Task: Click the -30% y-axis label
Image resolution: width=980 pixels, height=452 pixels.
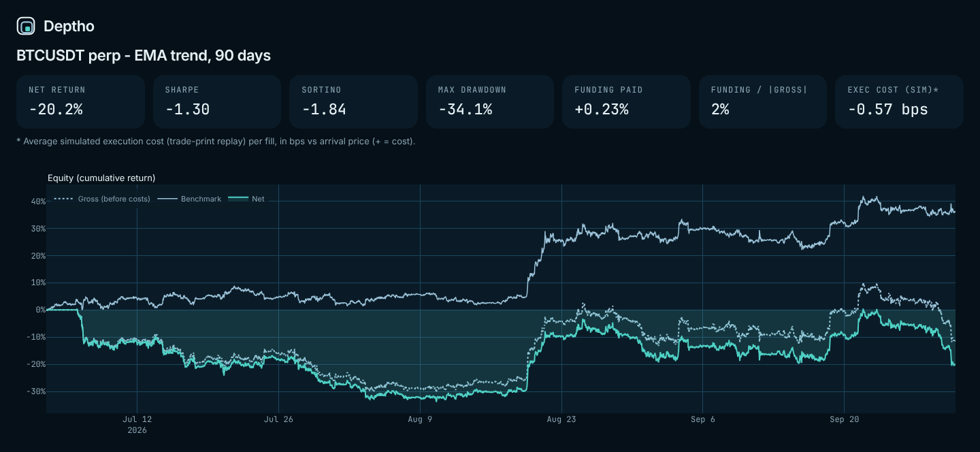Action: (35, 391)
